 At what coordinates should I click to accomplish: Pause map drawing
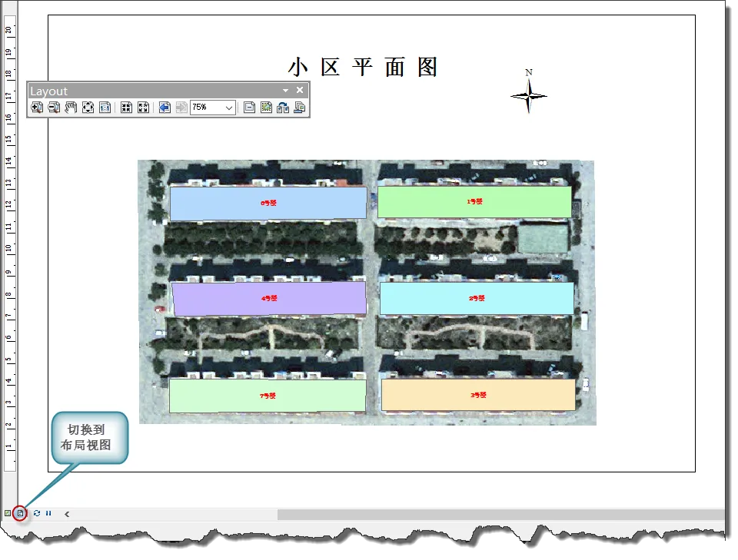(x=48, y=513)
